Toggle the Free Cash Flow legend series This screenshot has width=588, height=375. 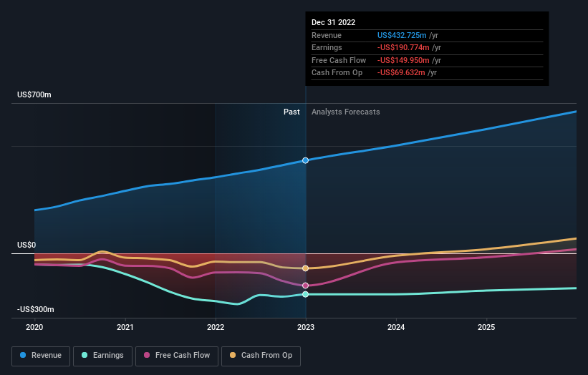click(177, 356)
